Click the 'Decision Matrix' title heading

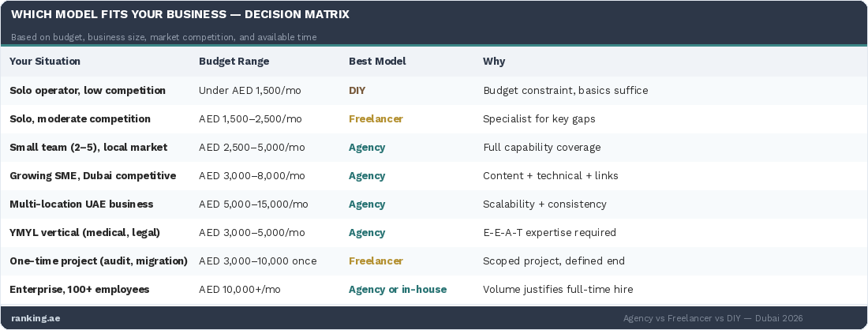[180, 15]
